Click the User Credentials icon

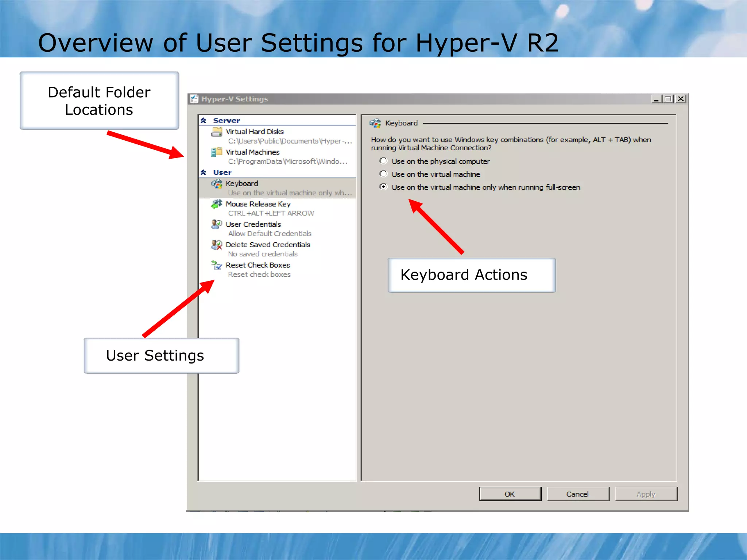point(217,224)
